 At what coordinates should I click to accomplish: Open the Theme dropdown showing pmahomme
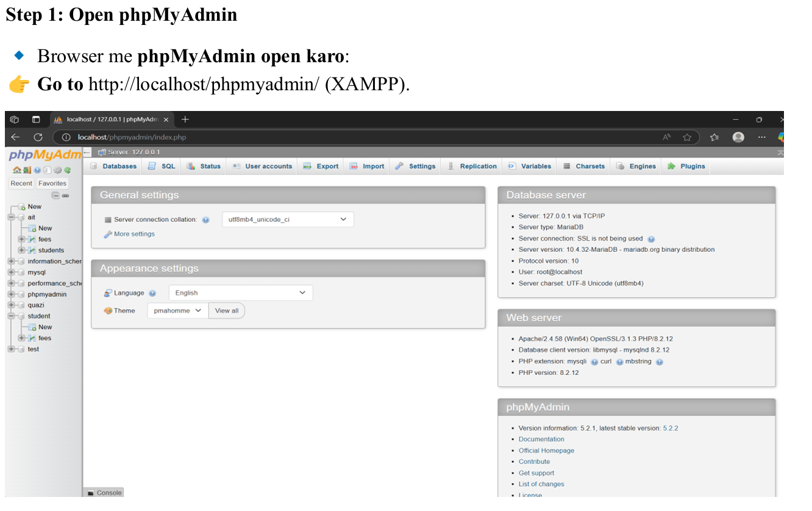pos(177,310)
